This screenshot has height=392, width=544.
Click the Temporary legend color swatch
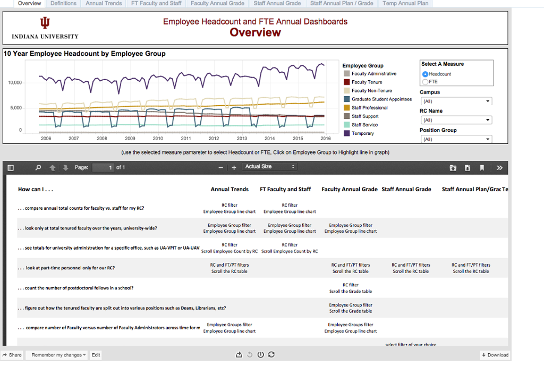[x=346, y=133]
